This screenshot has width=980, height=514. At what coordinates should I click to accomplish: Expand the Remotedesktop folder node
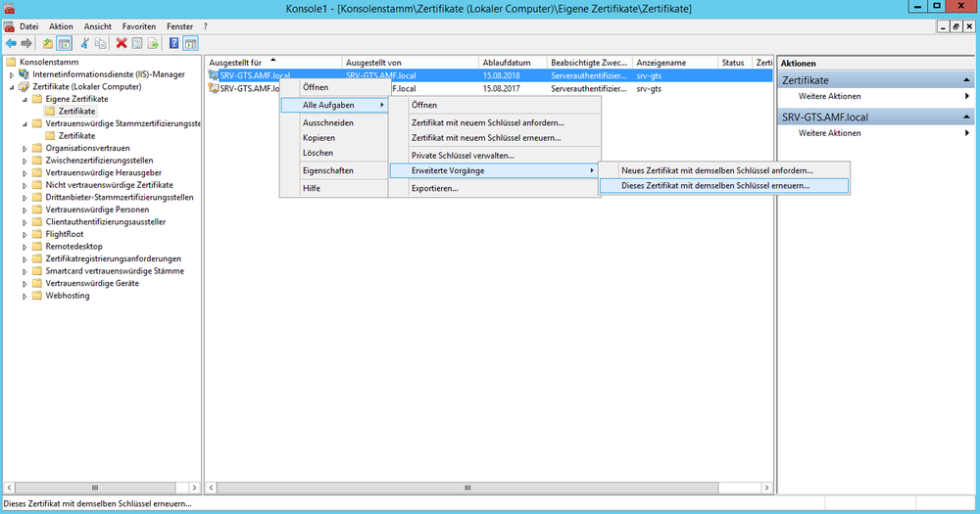tap(24, 247)
